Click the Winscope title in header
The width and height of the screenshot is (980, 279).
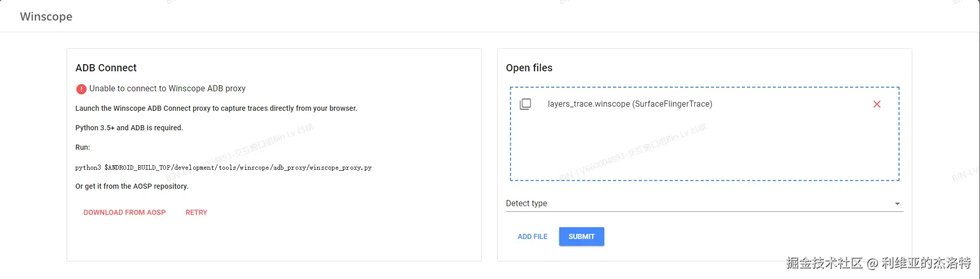tap(46, 16)
